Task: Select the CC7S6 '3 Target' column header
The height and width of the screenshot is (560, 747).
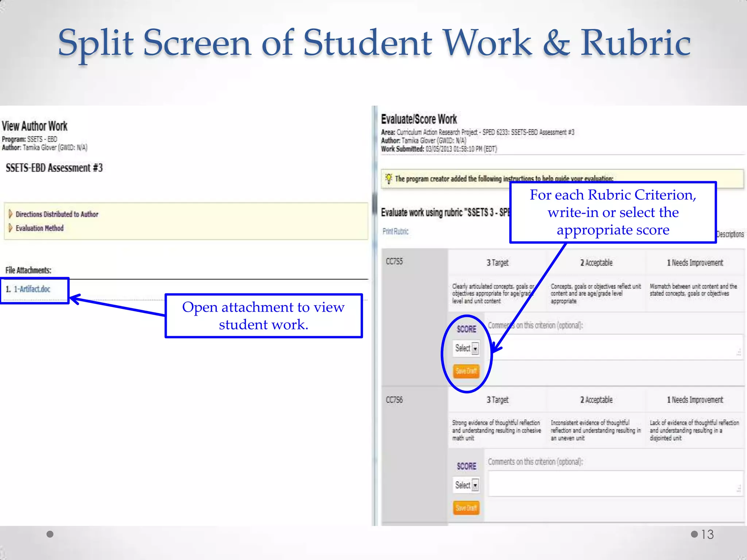Action: pyautogui.click(x=497, y=400)
